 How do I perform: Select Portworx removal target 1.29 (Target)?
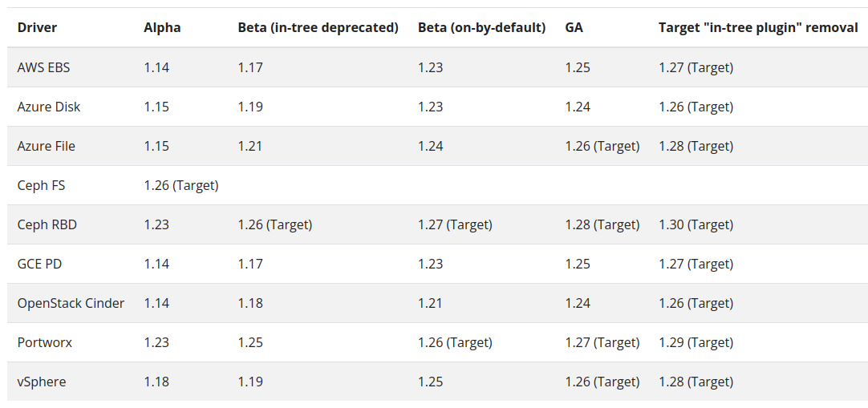(x=696, y=342)
